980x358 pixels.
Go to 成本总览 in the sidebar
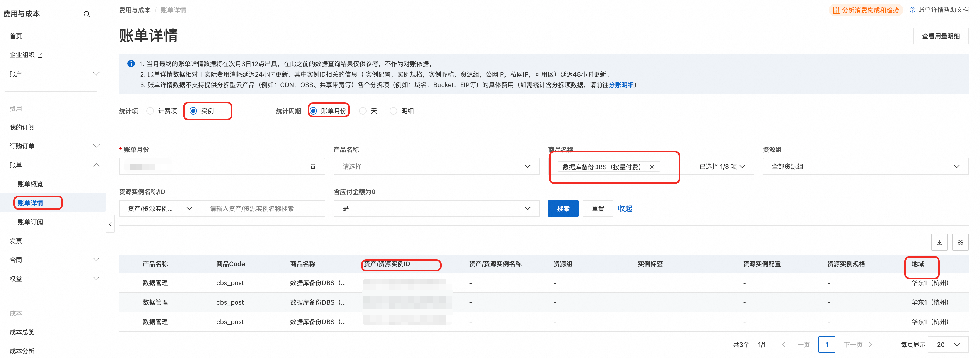point(22,332)
